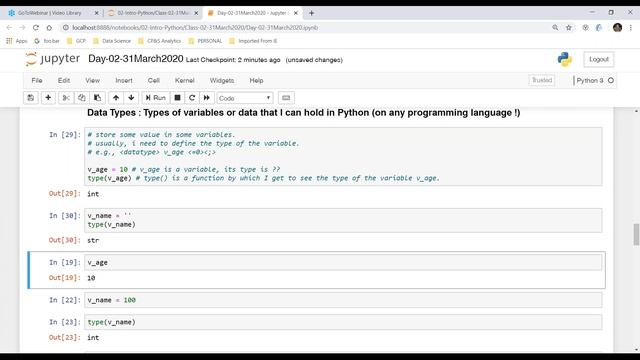The height and width of the screenshot is (360, 640).
Task: Click Last Checkpoint status text
Action: pyautogui.click(x=233, y=60)
